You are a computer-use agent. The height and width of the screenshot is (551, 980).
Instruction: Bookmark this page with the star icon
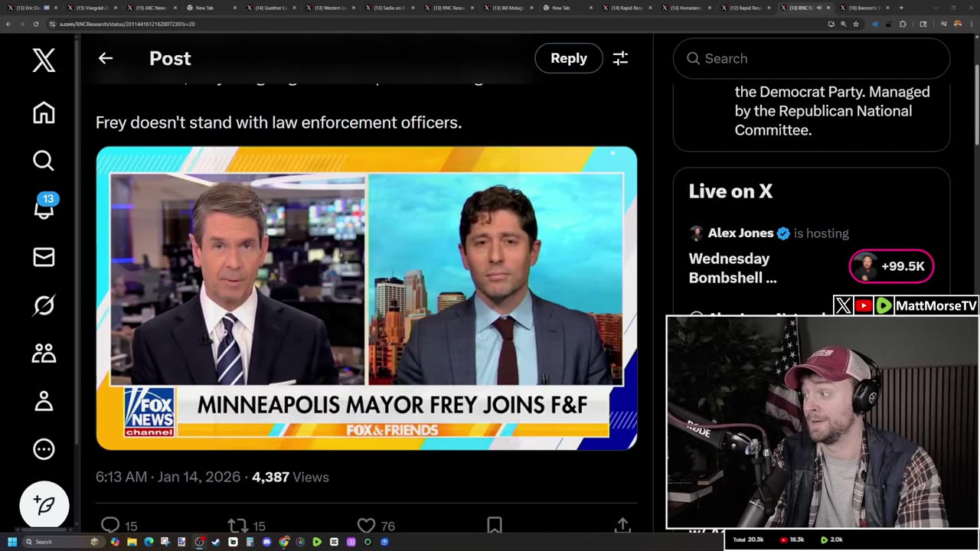pos(856,24)
